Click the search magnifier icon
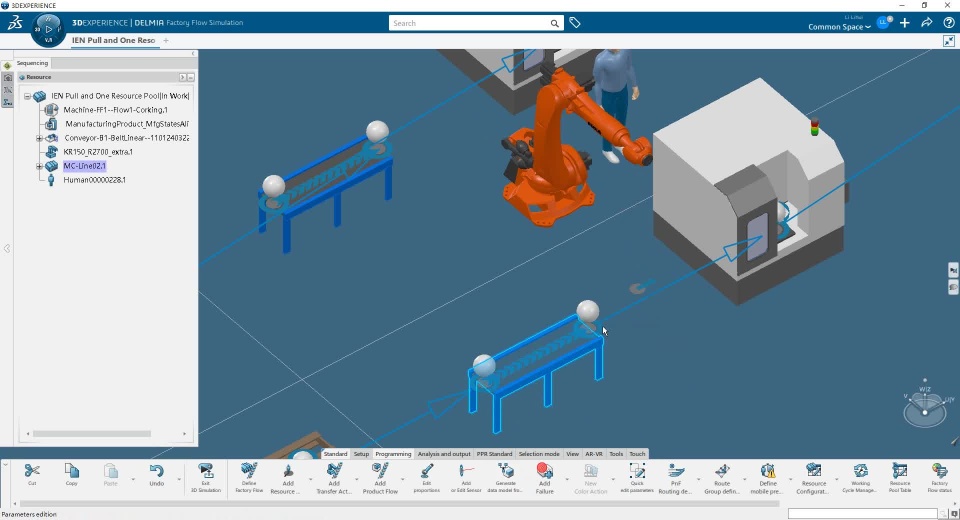960x520 pixels. pyautogui.click(x=554, y=23)
